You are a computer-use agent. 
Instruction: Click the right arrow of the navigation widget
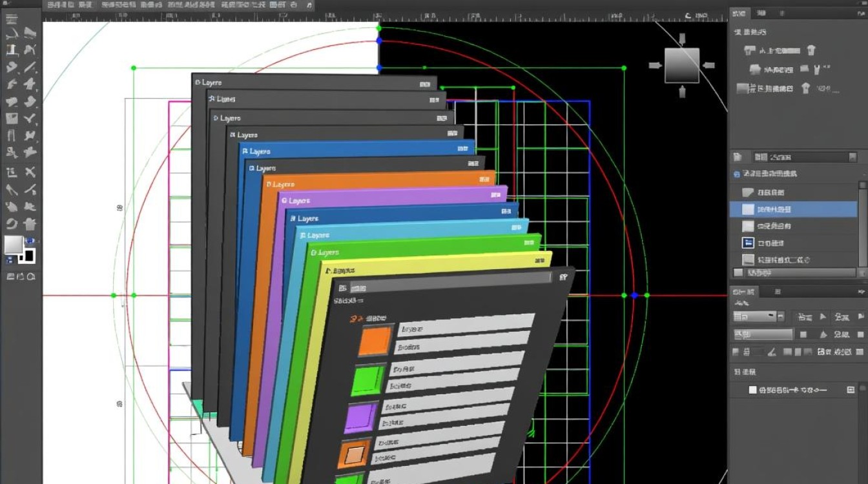coord(708,65)
